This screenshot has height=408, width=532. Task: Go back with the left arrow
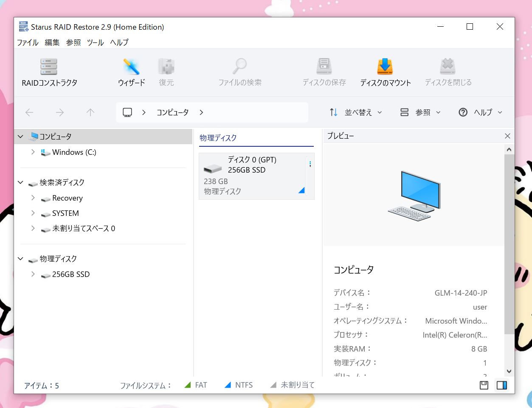point(29,112)
